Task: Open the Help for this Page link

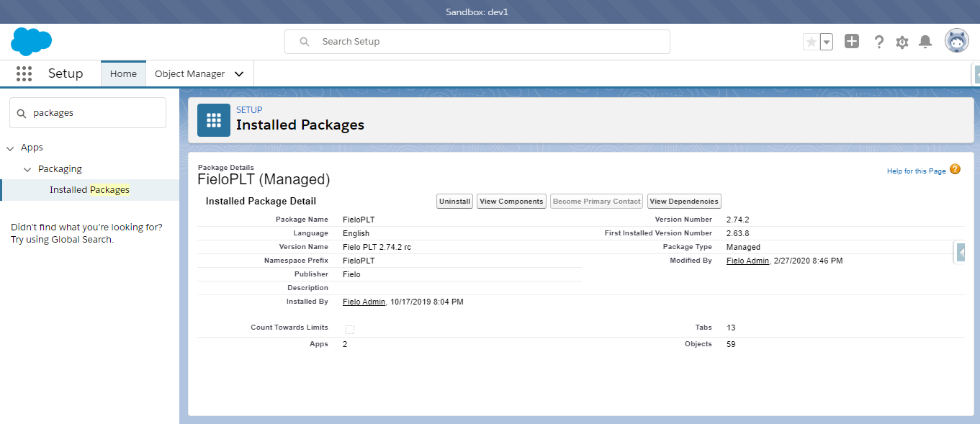Action: (916, 171)
